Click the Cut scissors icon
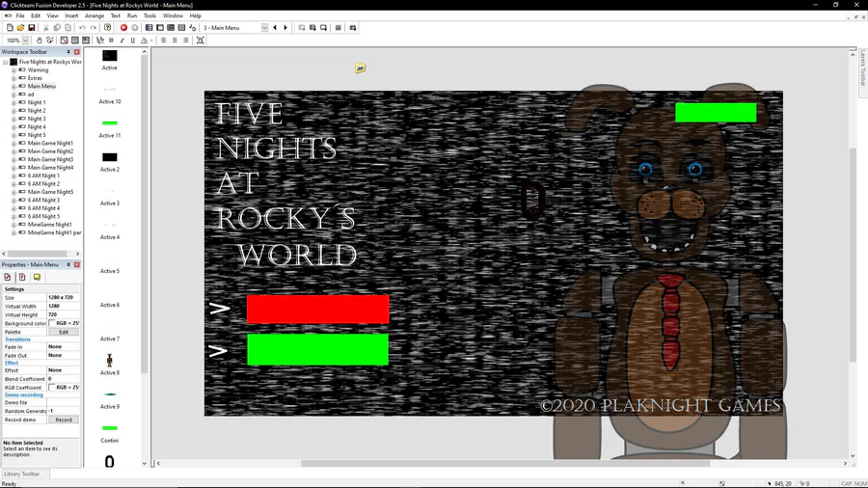 46,28
